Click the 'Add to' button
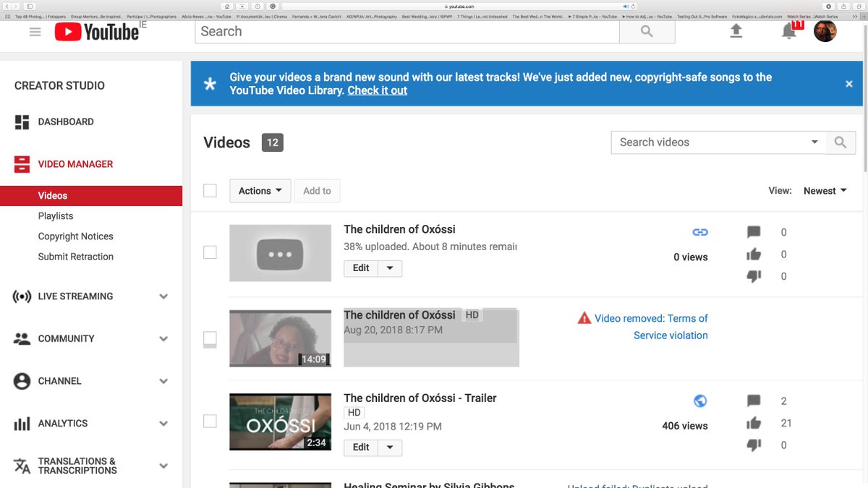The height and width of the screenshot is (488, 868). 317,191
